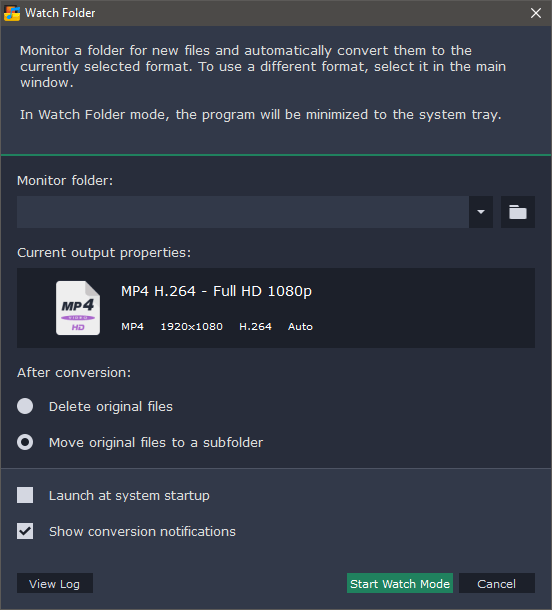552x610 pixels.
Task: Select Delete original files radio button
Action: (x=25, y=406)
